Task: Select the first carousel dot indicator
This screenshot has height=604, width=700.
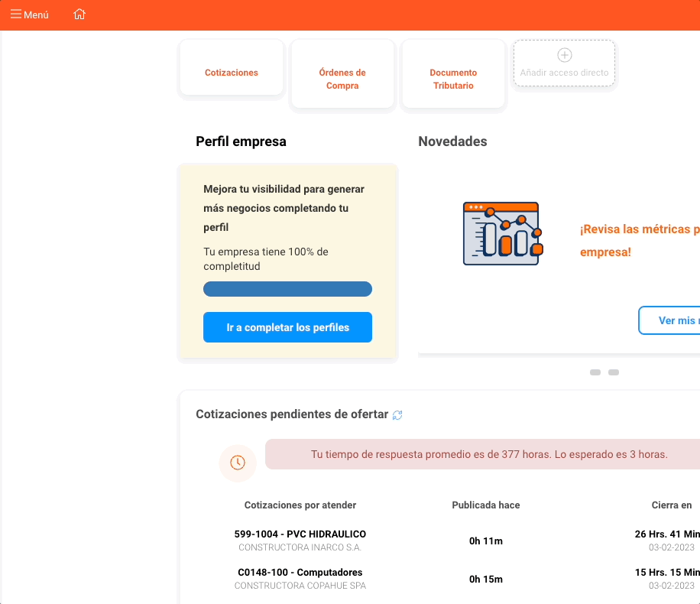Action: tap(595, 372)
